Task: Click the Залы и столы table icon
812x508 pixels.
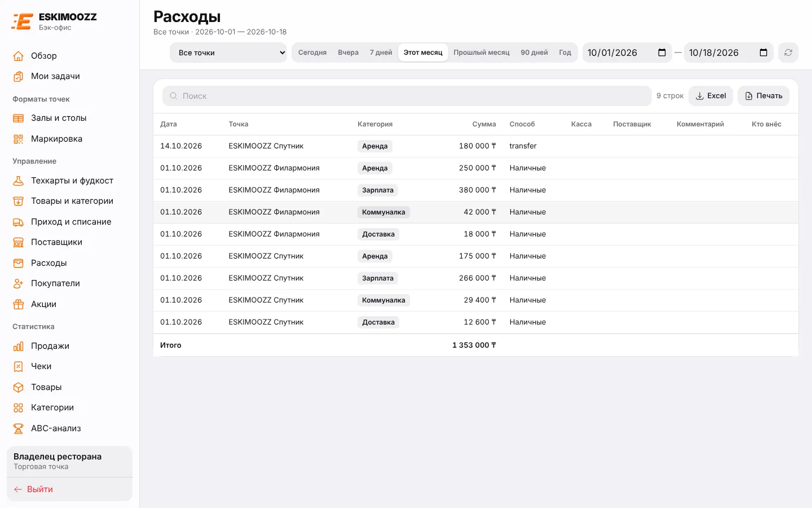Action: tap(19, 118)
